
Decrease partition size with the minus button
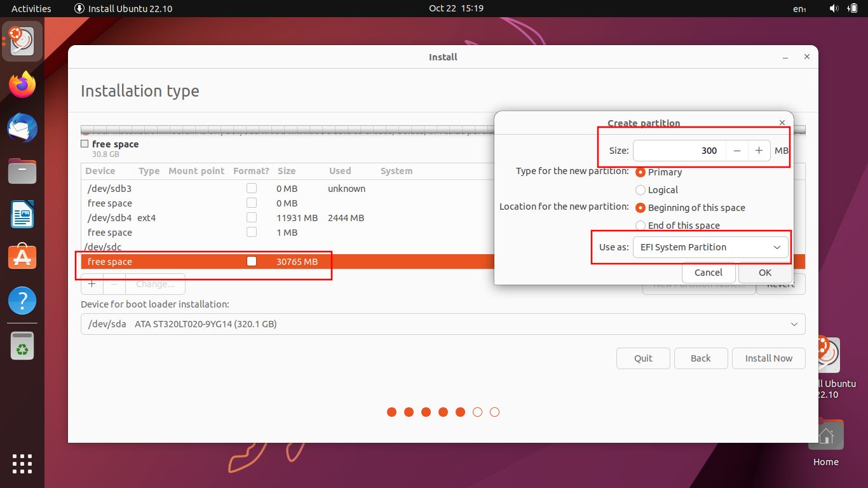(x=737, y=151)
